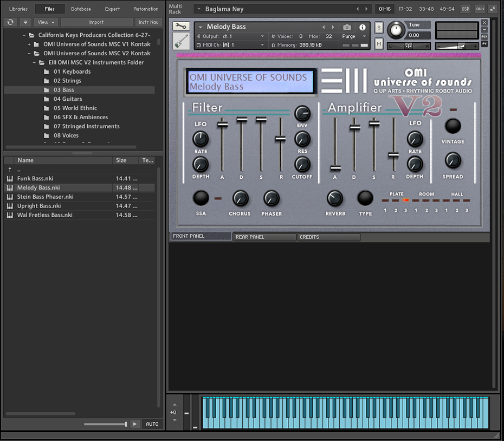
Task: Click the Instr Nav button
Action: [x=148, y=22]
